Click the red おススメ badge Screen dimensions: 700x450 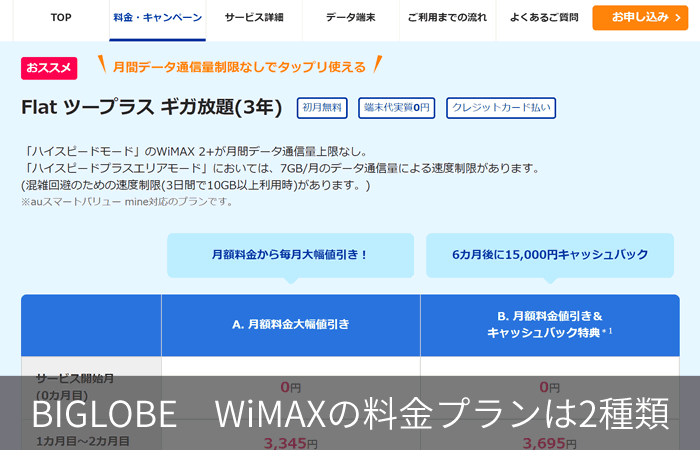[49, 68]
